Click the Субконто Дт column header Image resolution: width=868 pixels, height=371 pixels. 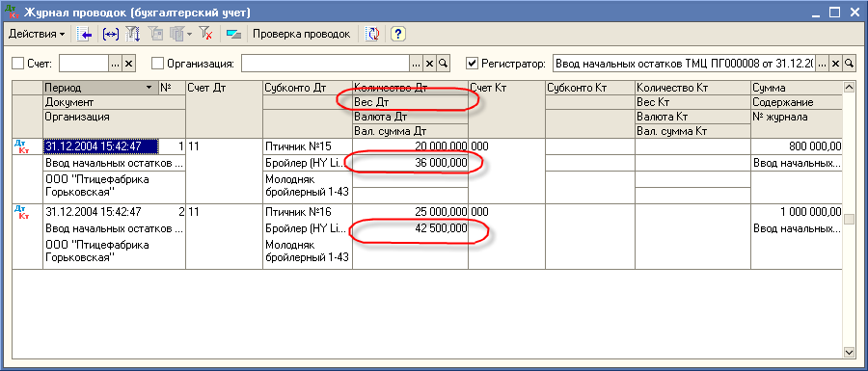tap(308, 88)
